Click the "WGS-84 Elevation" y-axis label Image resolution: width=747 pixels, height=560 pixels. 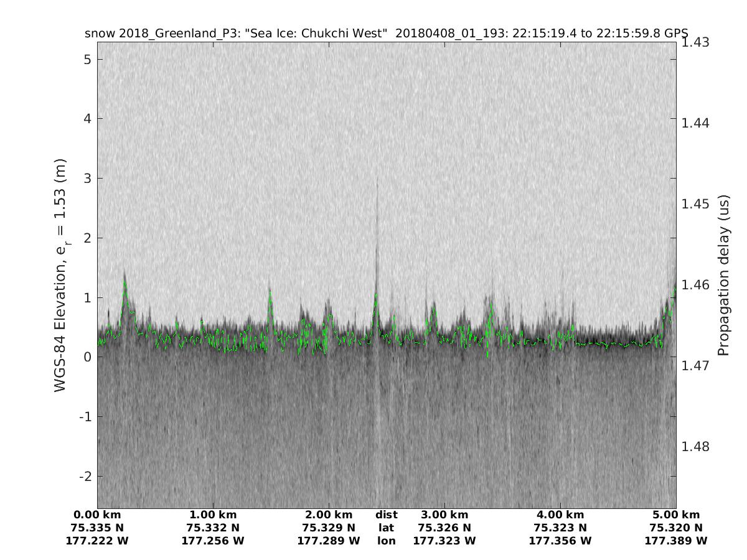pyautogui.click(x=60, y=275)
